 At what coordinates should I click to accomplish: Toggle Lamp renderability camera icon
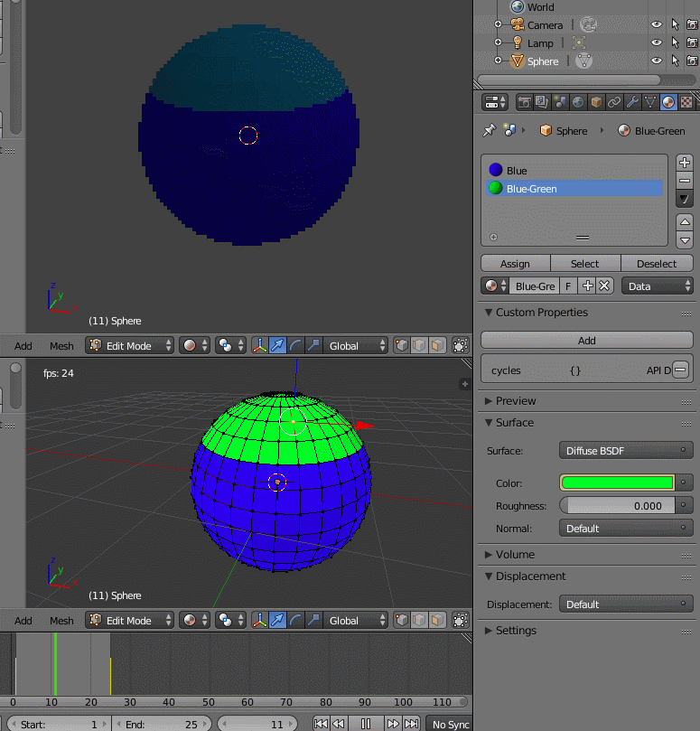click(692, 42)
